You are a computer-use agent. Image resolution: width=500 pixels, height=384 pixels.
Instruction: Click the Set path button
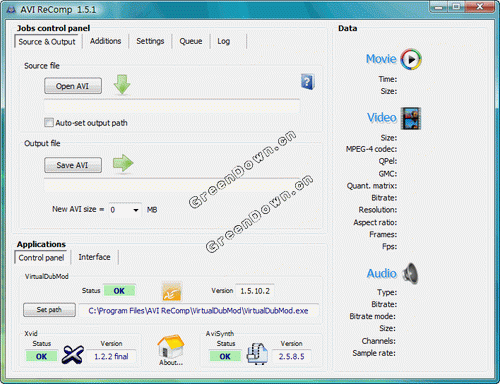pyautogui.click(x=49, y=310)
